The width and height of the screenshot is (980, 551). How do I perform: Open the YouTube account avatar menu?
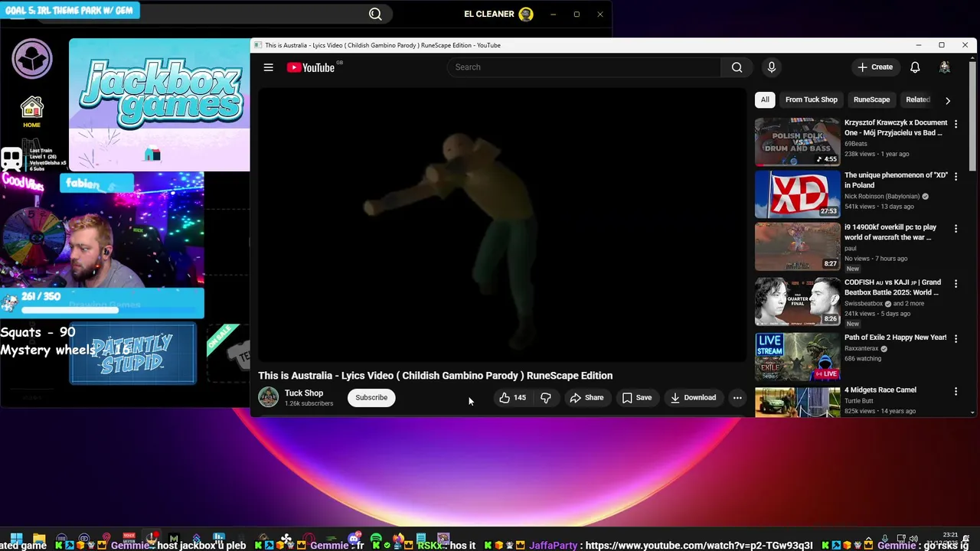[x=945, y=67]
